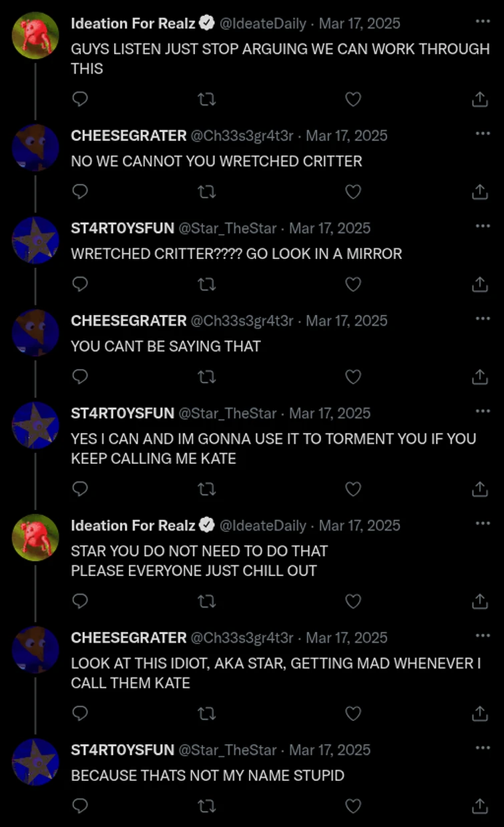Open the CHEESEGRATER display name on the 'LOOK AT THIS IDIOT' tweet

click(129, 637)
